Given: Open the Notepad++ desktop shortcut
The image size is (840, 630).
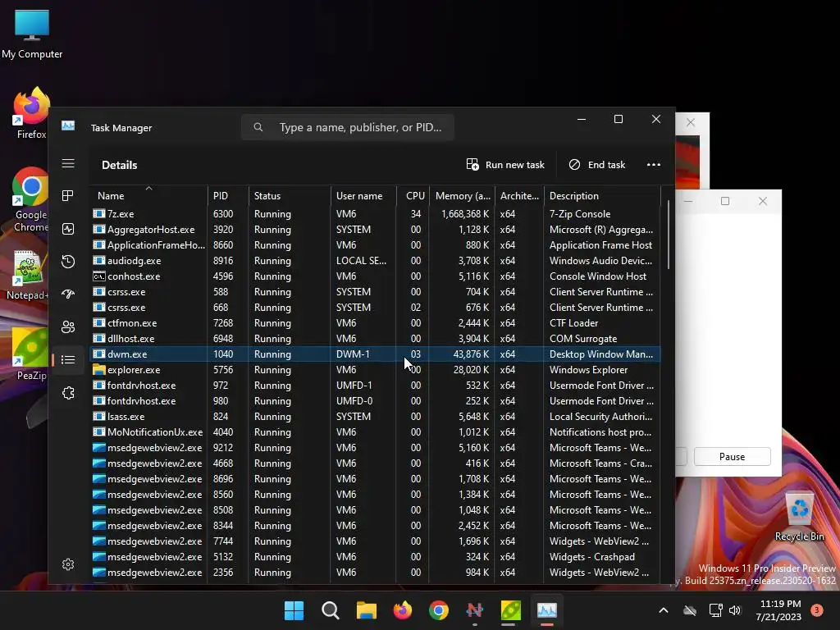Looking at the screenshot, I should 28,276.
